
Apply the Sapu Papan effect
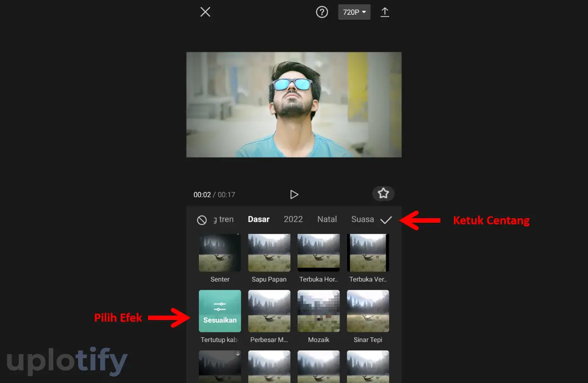coord(269,253)
